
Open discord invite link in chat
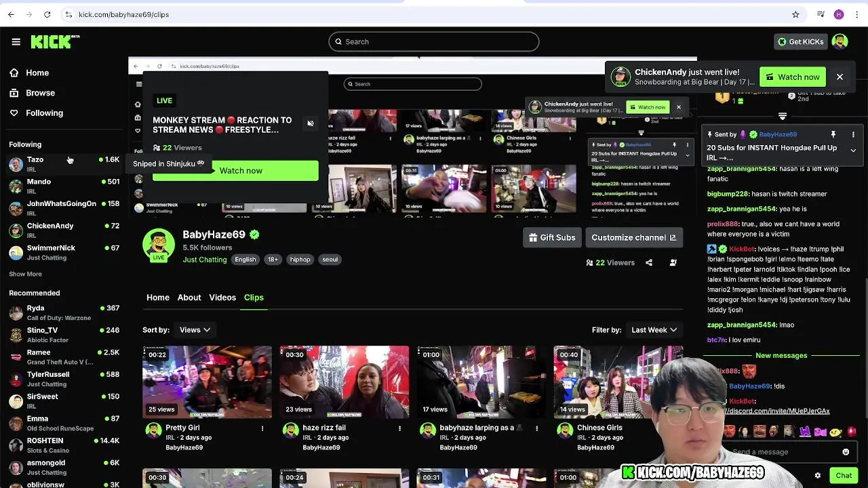(778, 411)
